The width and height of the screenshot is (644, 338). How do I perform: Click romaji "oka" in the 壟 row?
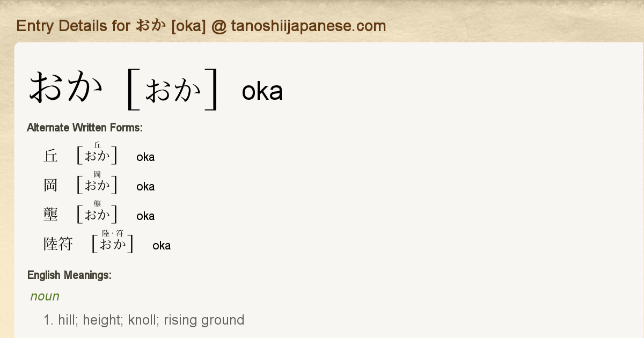click(x=145, y=216)
